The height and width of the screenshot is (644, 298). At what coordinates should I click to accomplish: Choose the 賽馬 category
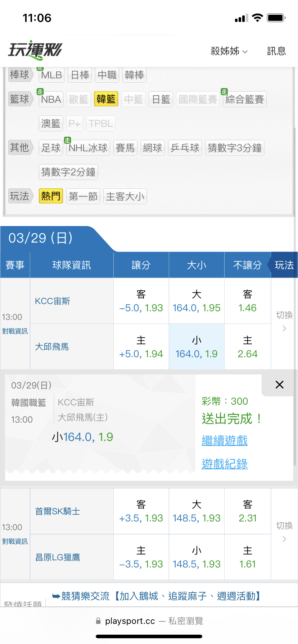click(125, 148)
